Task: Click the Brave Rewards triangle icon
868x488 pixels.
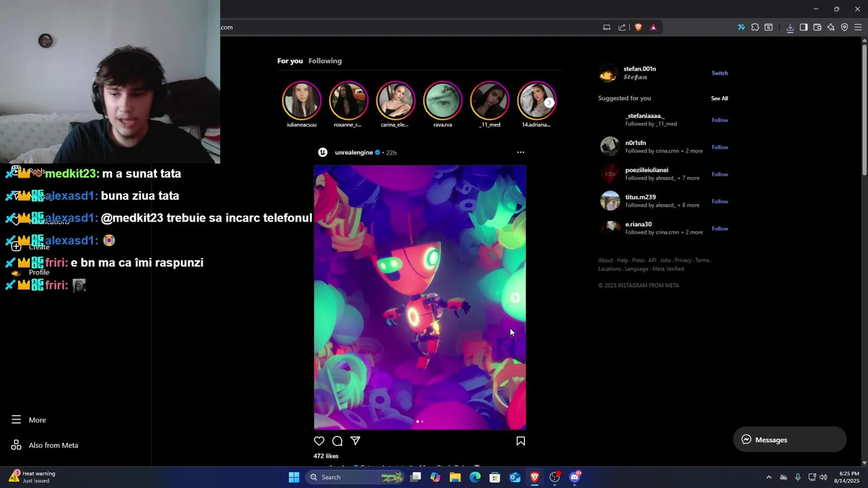Action: click(653, 27)
